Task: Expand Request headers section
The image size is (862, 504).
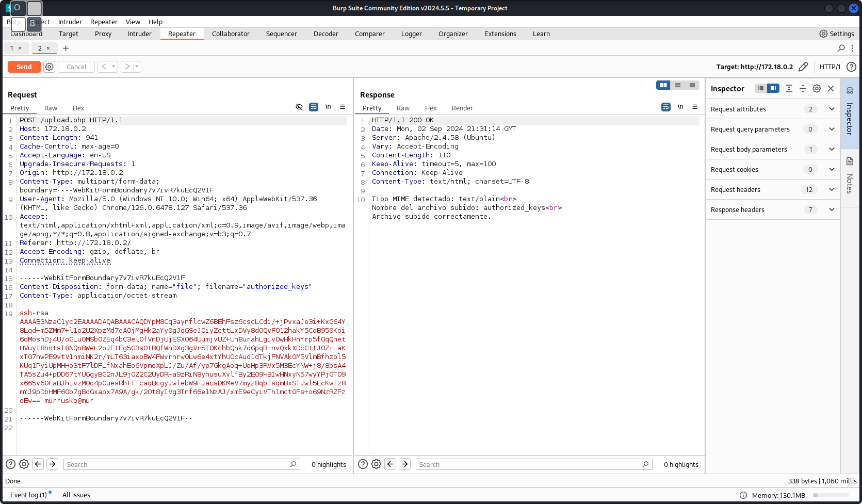Action: [x=832, y=189]
